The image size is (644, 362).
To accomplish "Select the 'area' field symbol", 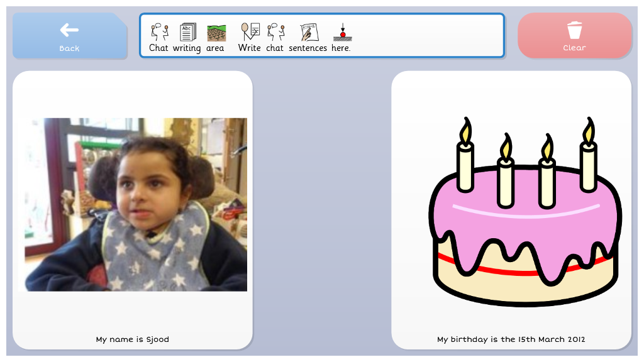I will (x=216, y=33).
